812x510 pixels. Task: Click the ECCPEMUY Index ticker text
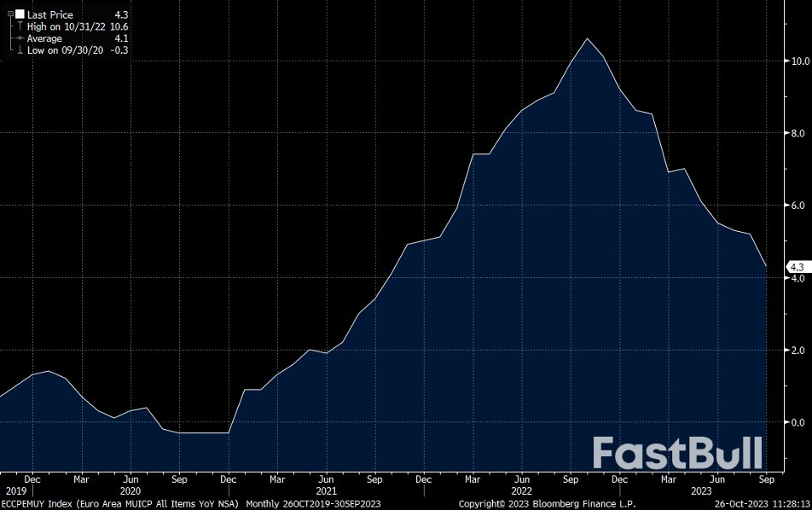click(36, 504)
